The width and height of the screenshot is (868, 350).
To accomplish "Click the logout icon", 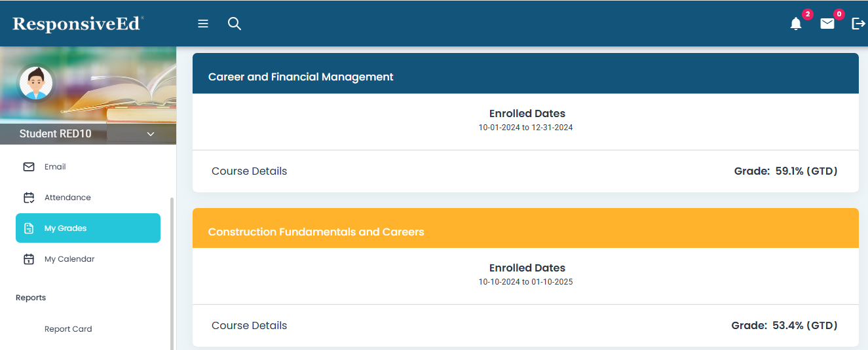I will (858, 24).
